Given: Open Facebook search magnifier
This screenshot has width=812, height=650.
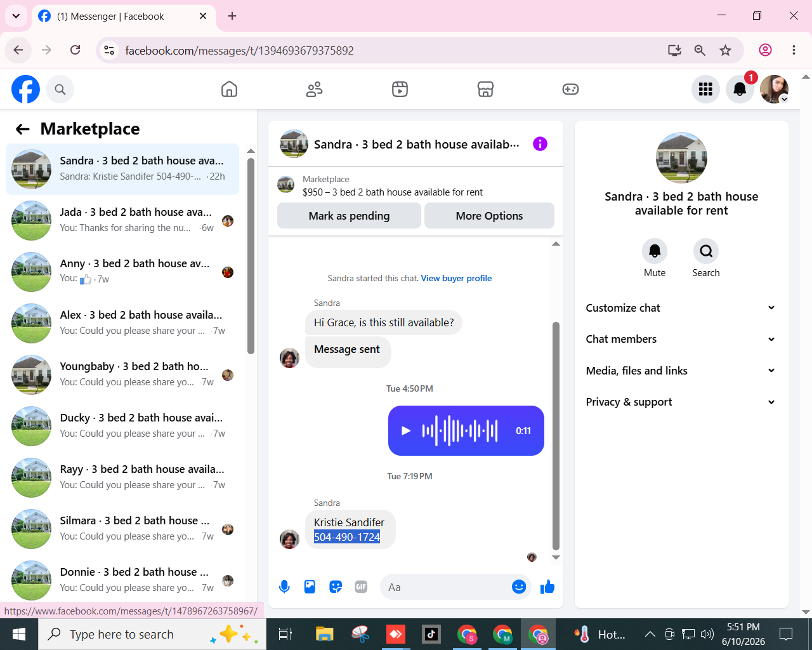Looking at the screenshot, I should (60, 90).
